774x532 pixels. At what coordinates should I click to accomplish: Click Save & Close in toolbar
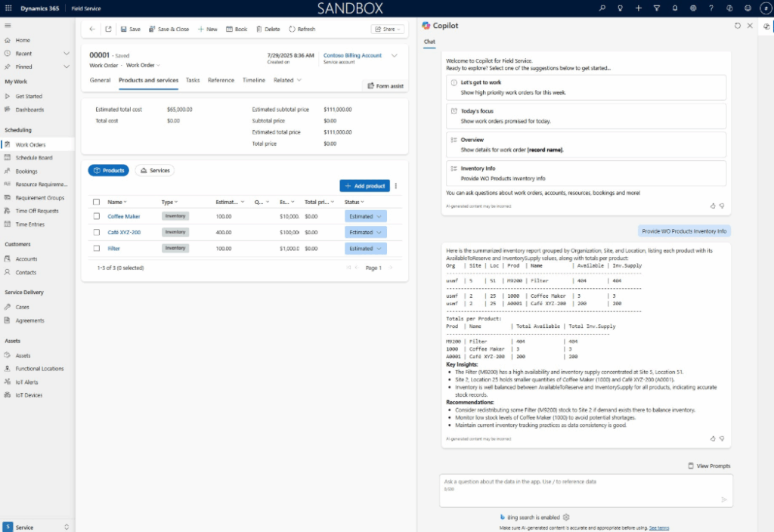(169, 29)
